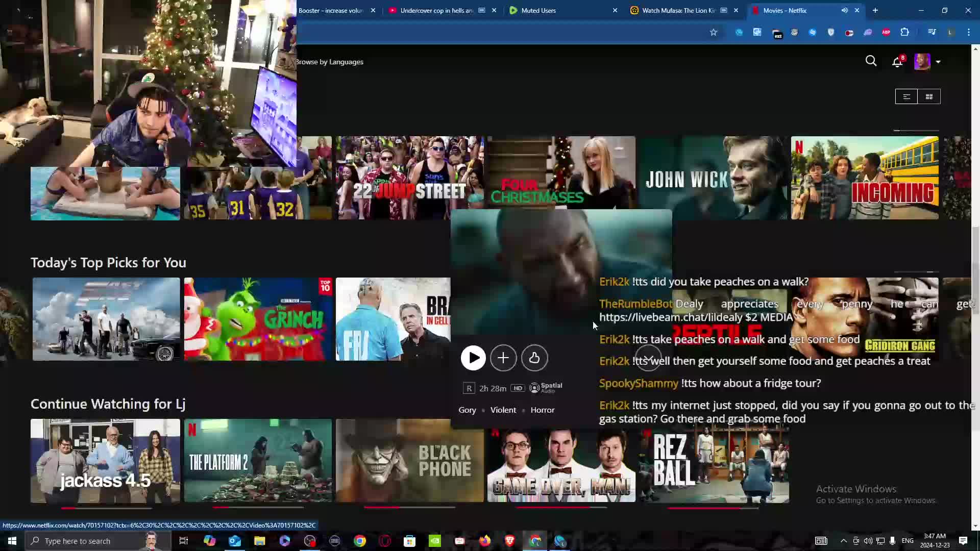Image resolution: width=980 pixels, height=551 pixels.
Task: Click the livebeam.chat/lildealy link in chat
Action: coord(671,317)
